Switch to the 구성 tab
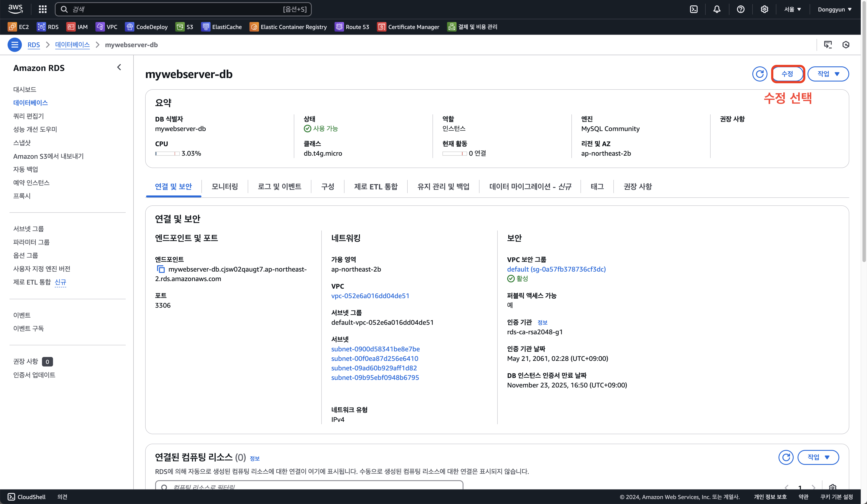Viewport: 867px width, 504px height. (x=328, y=187)
